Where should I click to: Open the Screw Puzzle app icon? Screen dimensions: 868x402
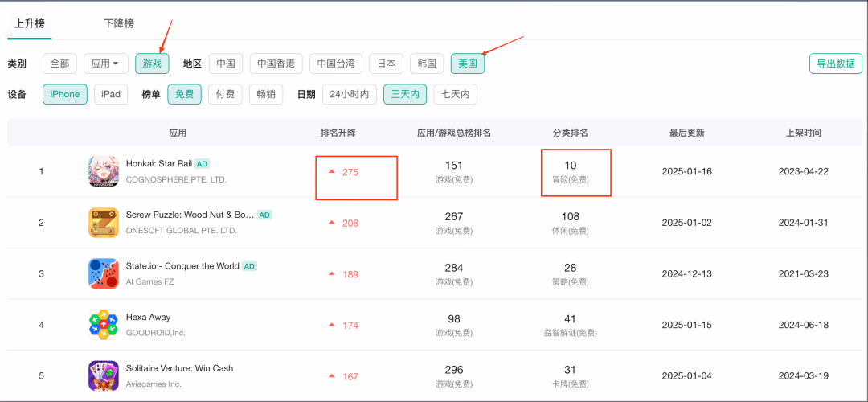[x=104, y=223]
